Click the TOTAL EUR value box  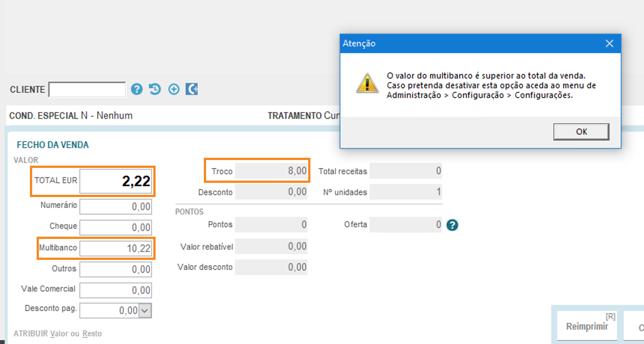click(x=116, y=181)
